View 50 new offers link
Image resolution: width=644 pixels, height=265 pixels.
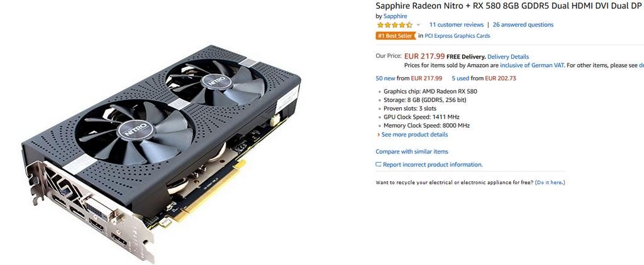click(x=386, y=78)
